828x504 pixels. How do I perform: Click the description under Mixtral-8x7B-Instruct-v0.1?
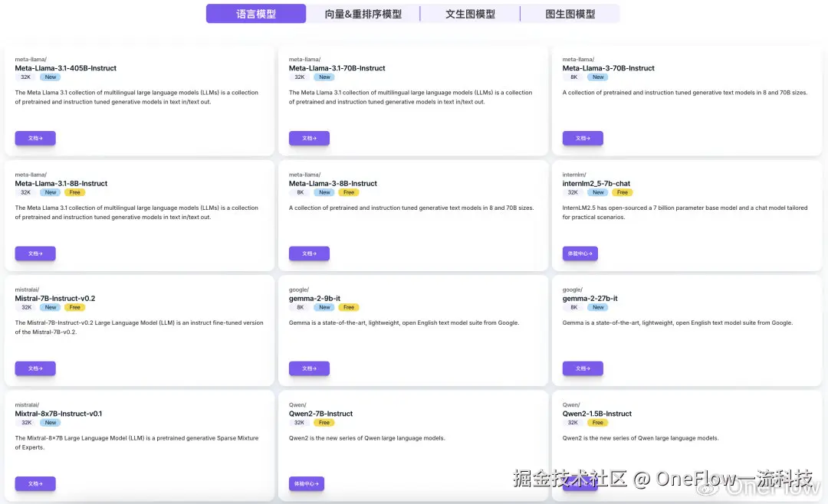(136, 442)
